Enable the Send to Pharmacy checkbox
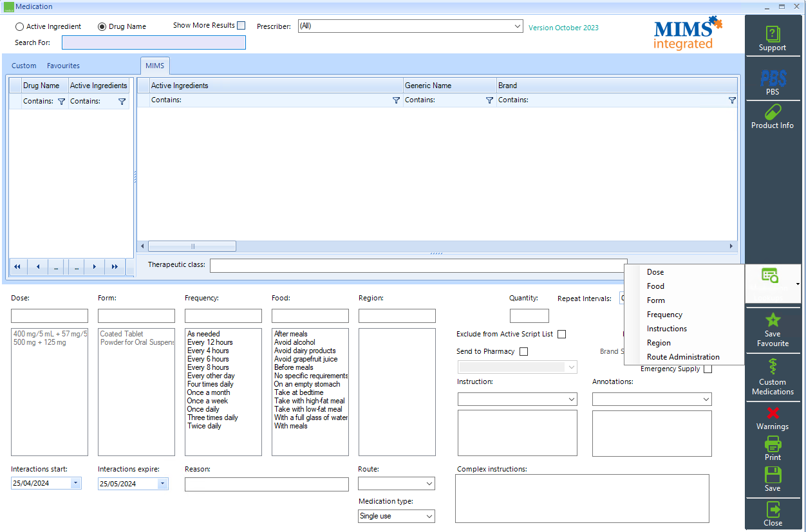This screenshot has height=532, width=806. [523, 352]
